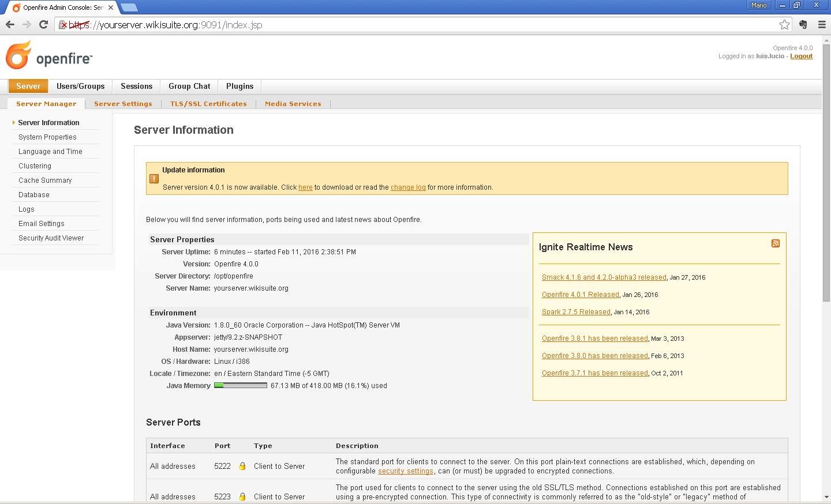
Task: Go back using the browser back arrow
Action: (x=10, y=24)
